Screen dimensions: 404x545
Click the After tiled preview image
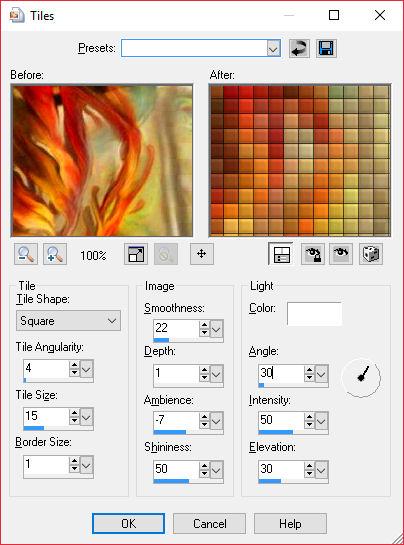point(300,161)
